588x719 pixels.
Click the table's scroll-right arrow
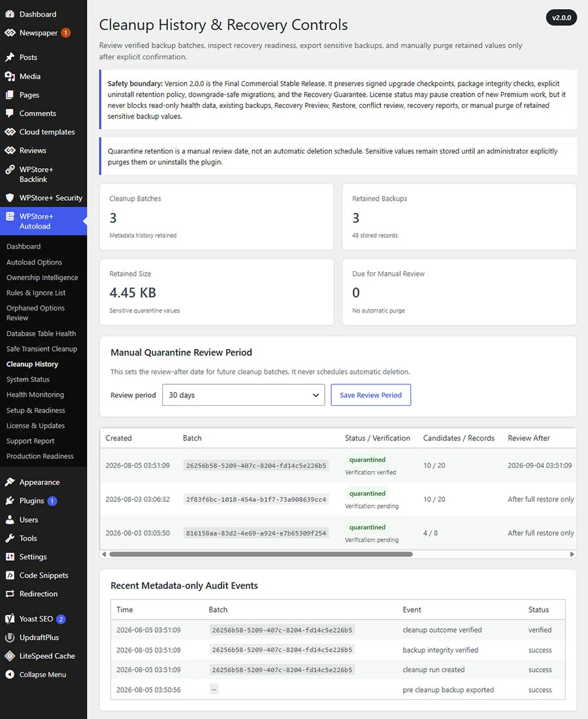[572, 554]
